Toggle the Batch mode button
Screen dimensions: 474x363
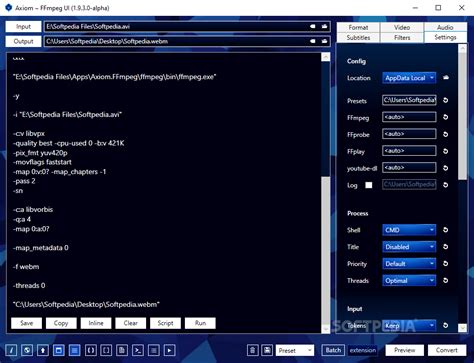click(x=333, y=350)
